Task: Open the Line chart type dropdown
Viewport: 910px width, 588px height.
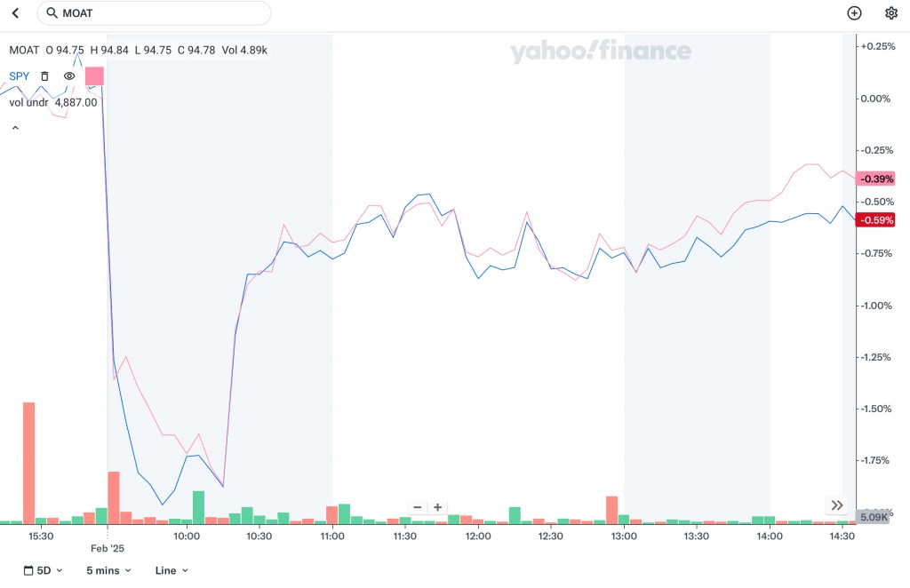Action: click(x=172, y=570)
